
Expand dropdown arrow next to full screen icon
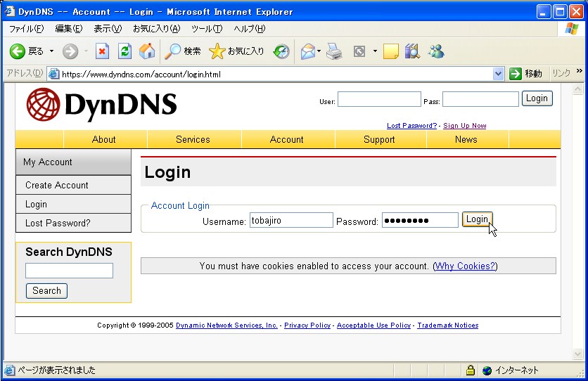[375, 51]
